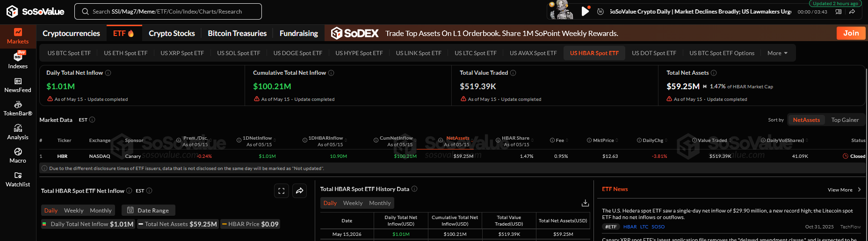Open the Macro sidebar section

click(x=18, y=156)
